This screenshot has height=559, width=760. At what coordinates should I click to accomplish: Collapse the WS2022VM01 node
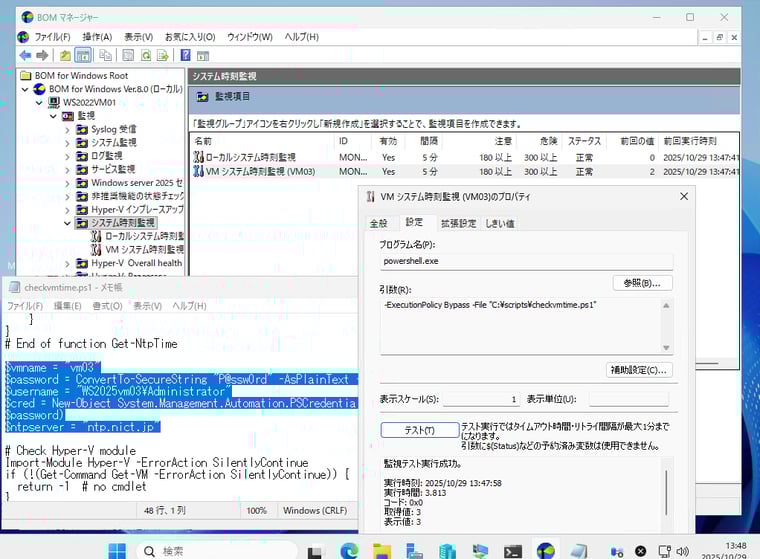coord(39,102)
